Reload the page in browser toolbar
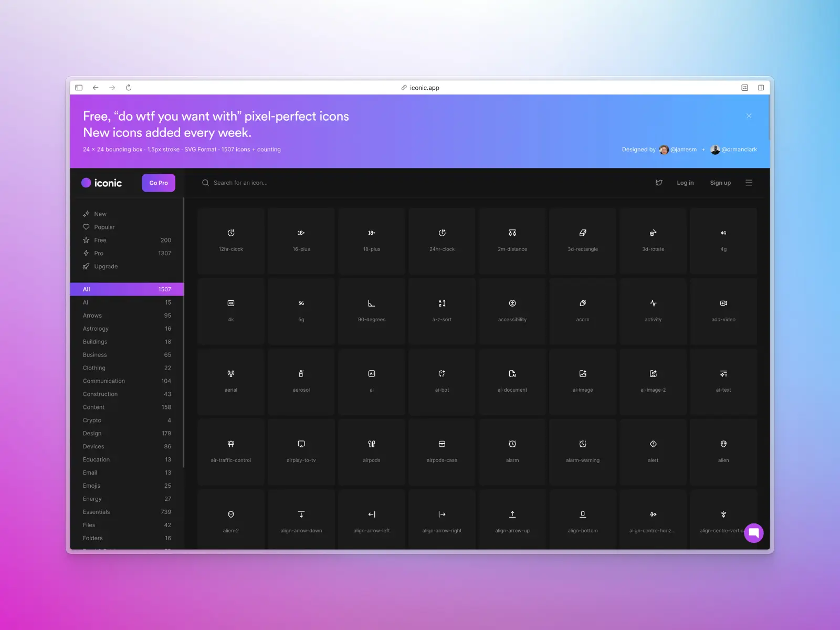Image resolution: width=840 pixels, height=630 pixels. click(129, 88)
